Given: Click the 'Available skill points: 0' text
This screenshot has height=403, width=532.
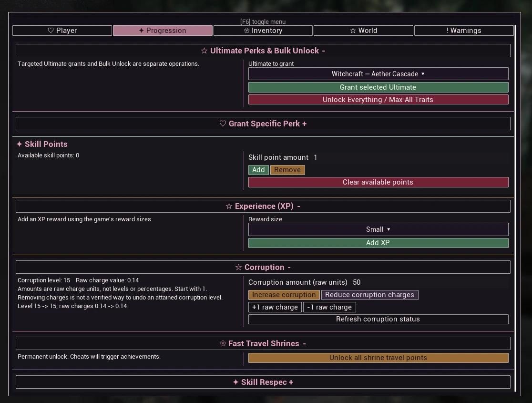Looking at the screenshot, I should click(x=49, y=155).
